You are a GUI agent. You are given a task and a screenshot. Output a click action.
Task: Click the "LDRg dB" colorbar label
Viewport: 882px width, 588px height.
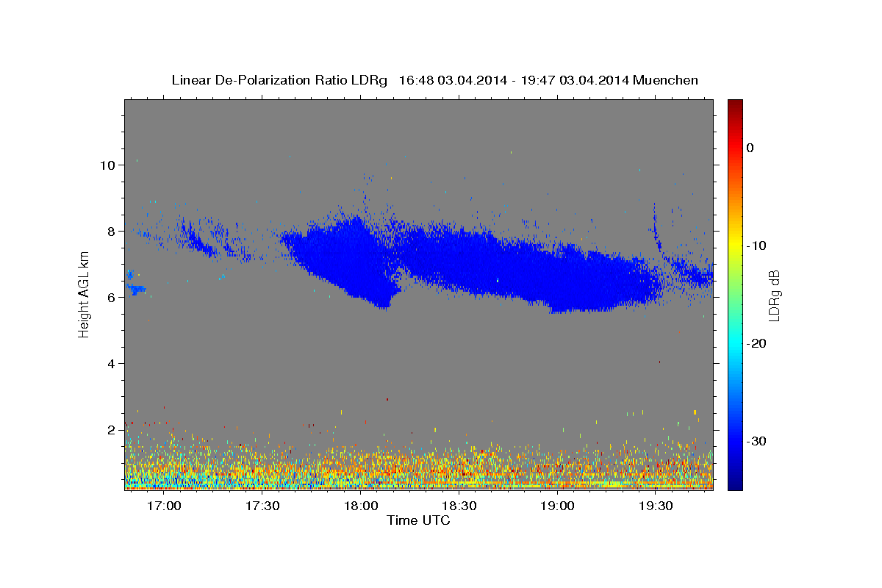click(774, 295)
